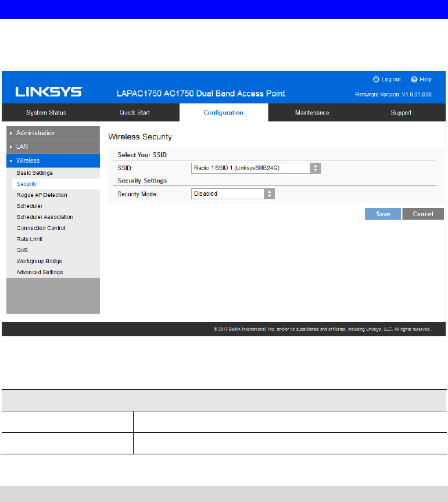Open the Maintenance tab
Image resolution: width=448 pixels, height=502 pixels.
312,113
